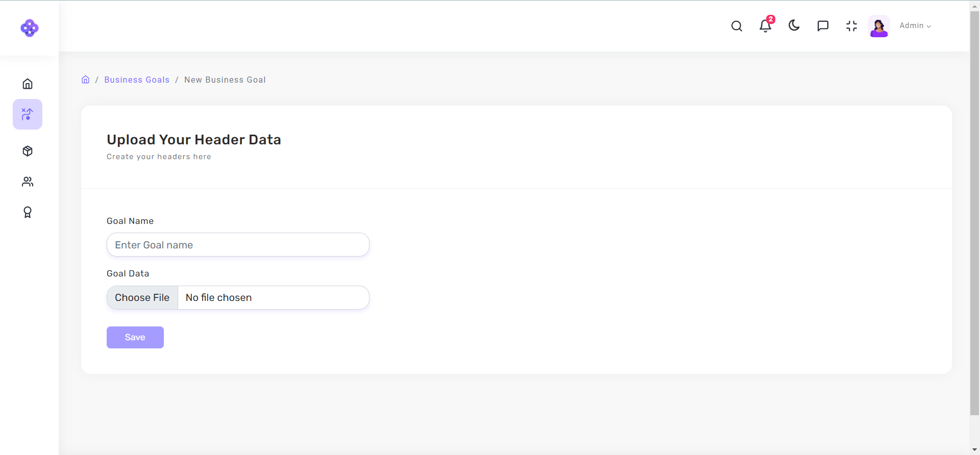Toggle dark mode moon icon
980x455 pixels.
pos(794,26)
